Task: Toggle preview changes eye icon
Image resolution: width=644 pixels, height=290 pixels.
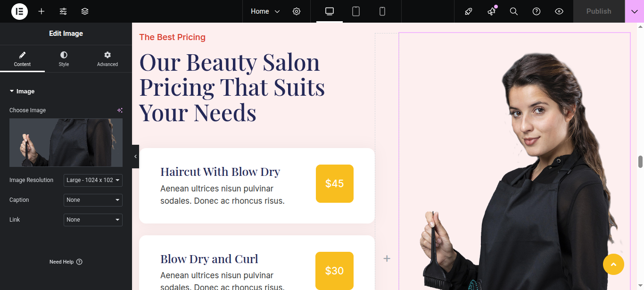Action: [x=559, y=11]
